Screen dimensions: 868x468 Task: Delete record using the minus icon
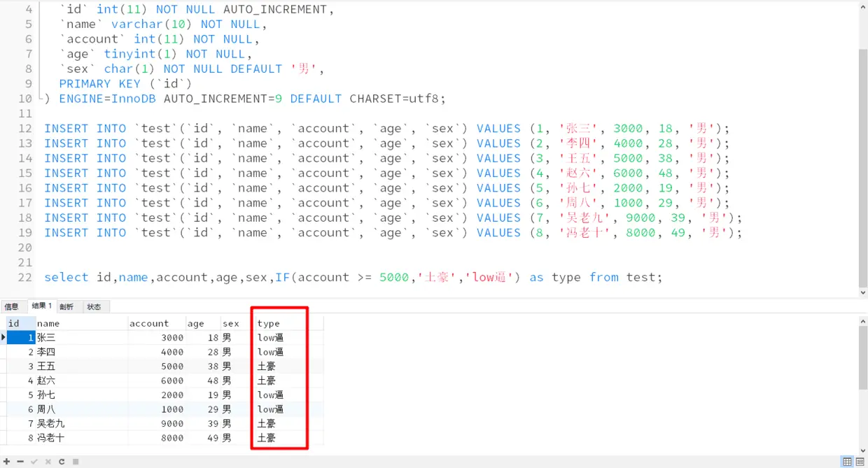(20, 462)
